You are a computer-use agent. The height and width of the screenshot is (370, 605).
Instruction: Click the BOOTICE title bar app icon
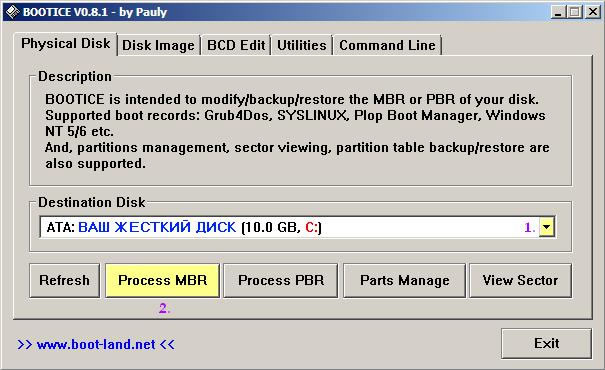pos(13,12)
